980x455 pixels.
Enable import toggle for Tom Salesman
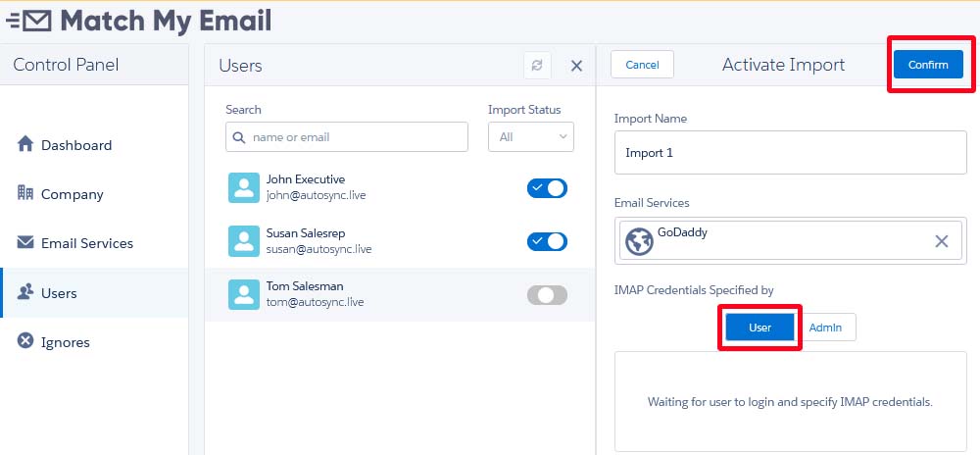(547, 295)
